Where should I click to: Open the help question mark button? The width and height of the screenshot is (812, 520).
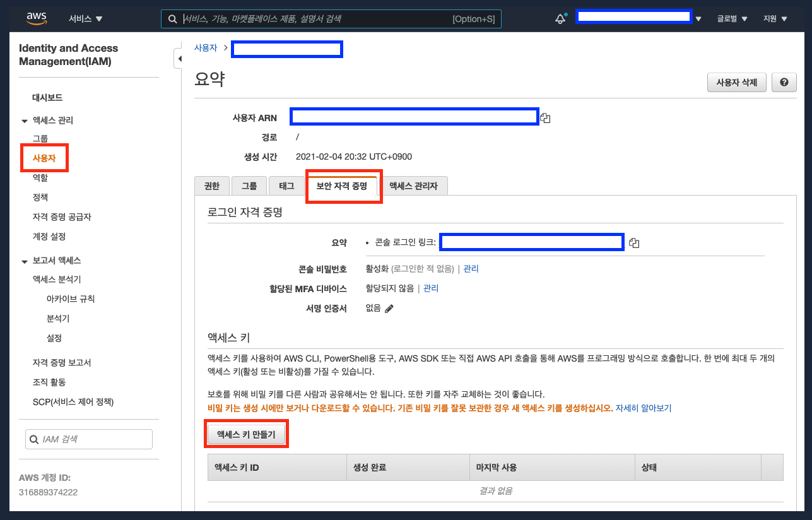click(x=784, y=83)
